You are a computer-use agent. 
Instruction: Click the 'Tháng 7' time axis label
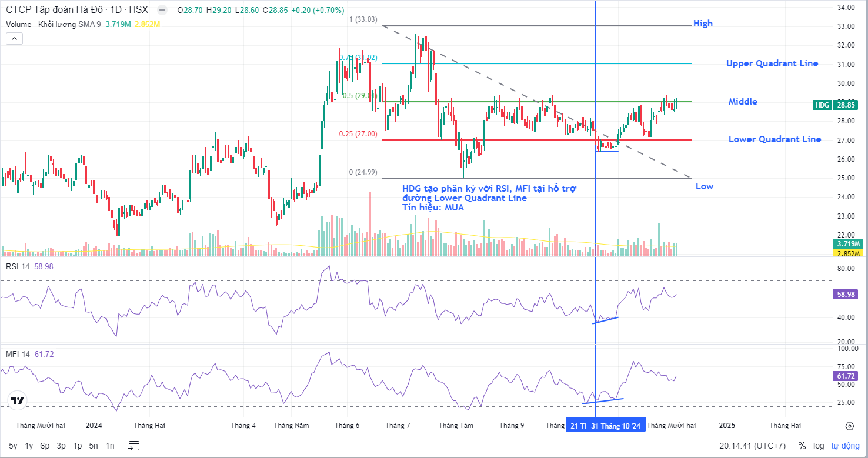click(x=397, y=426)
